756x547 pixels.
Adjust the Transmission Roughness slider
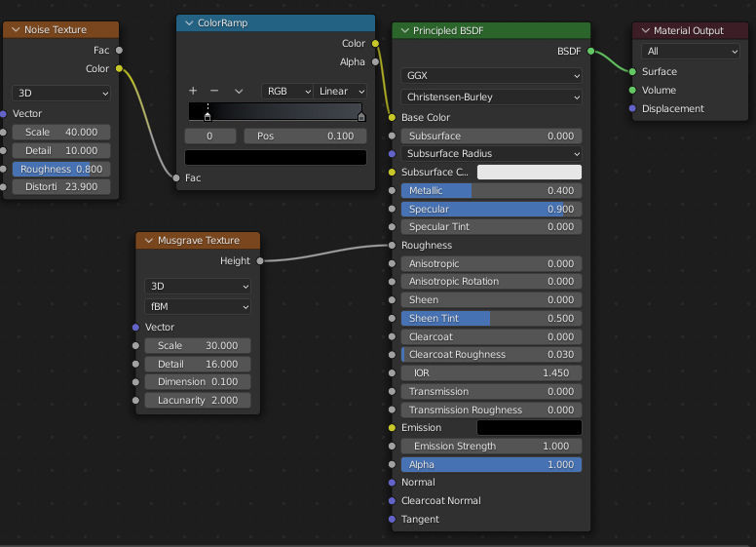click(x=491, y=410)
